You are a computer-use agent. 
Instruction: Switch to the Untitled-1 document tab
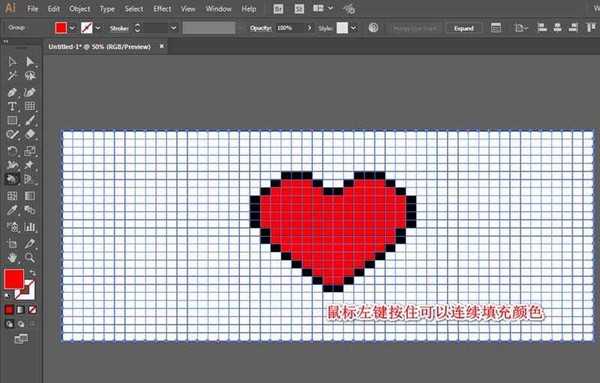pyautogui.click(x=99, y=47)
